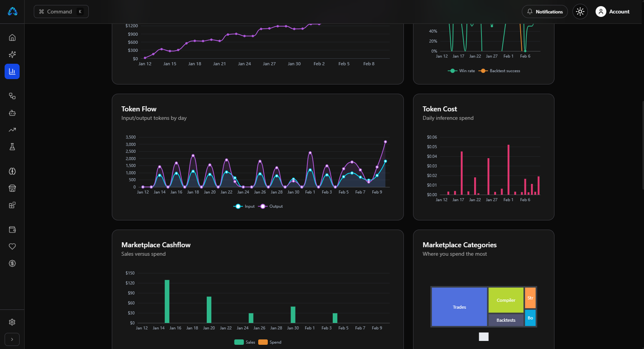
Task: Click 'Sales versus spend' subtitle
Action: coord(143,254)
